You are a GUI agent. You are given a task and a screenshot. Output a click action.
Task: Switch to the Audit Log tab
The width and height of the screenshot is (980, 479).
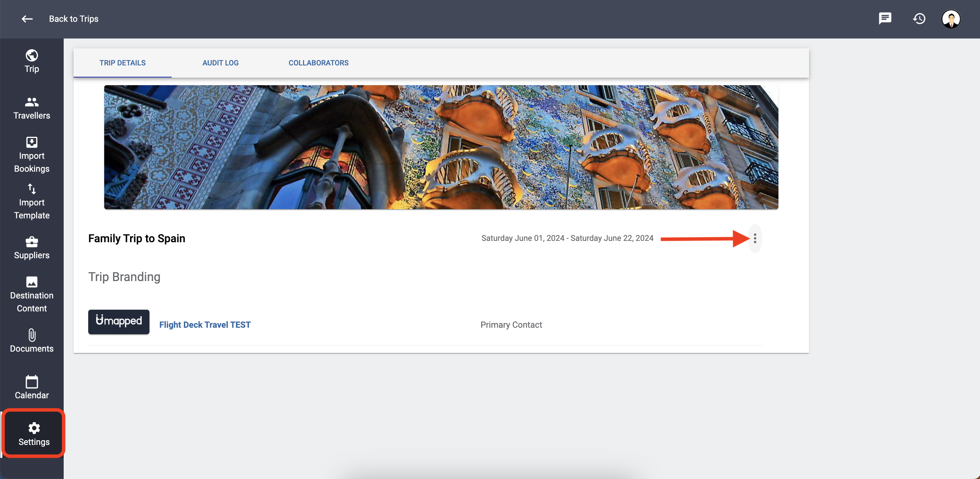pyautogui.click(x=220, y=63)
